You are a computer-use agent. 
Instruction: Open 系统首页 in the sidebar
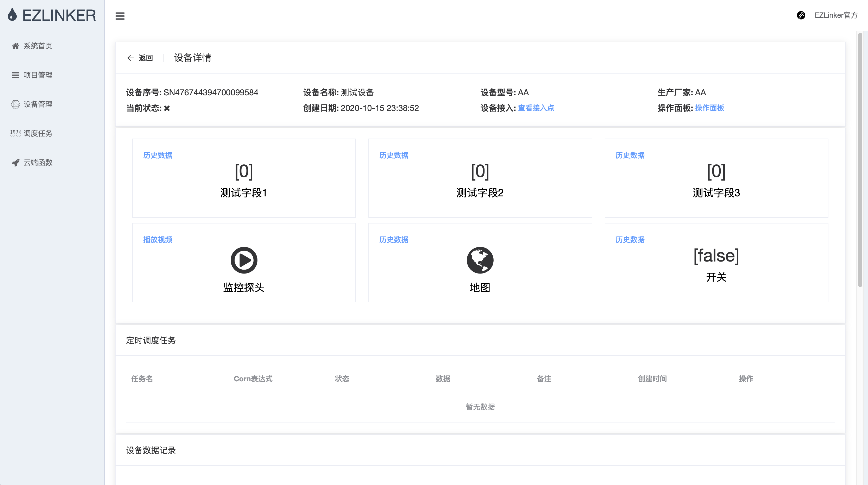coord(38,46)
